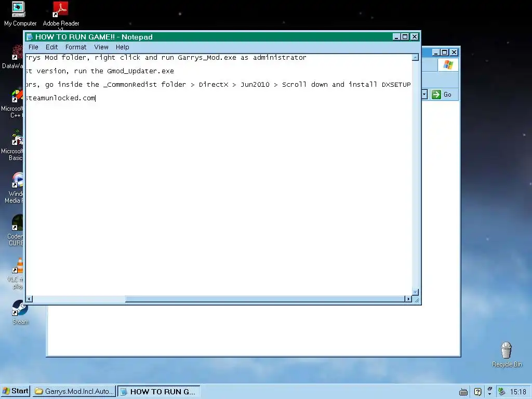Click Notepad vertical scrollbar down arrow

coord(415,292)
